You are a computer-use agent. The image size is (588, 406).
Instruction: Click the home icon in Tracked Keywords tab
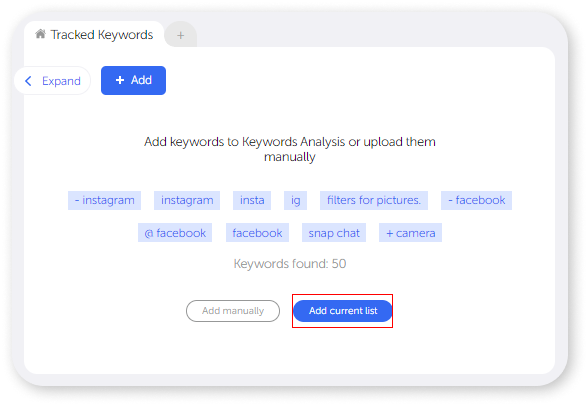point(40,34)
